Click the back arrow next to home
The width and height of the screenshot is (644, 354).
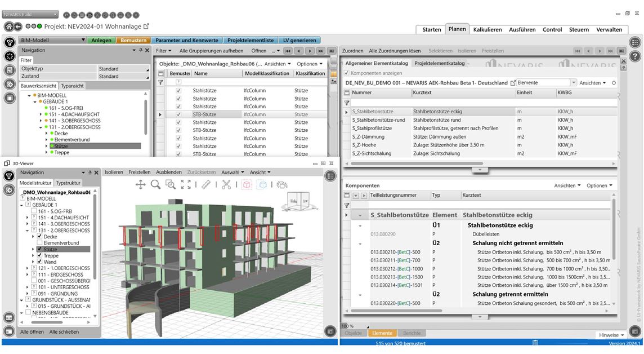tap(18, 26)
